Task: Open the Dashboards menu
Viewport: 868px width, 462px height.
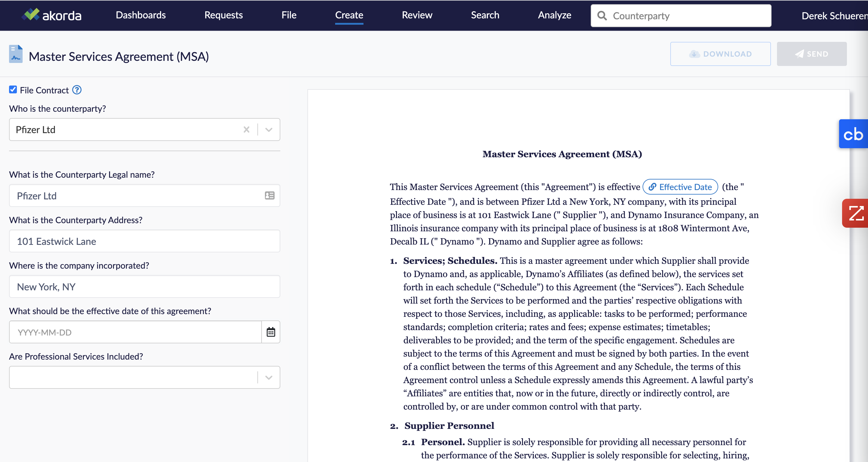Action: click(x=140, y=15)
